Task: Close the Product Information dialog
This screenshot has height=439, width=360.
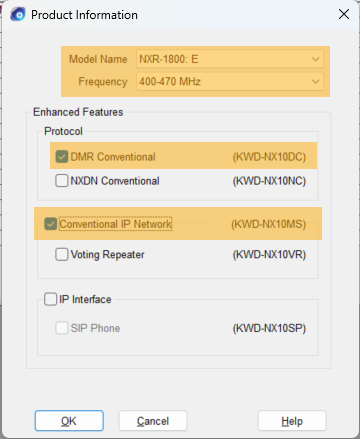Action: click(344, 14)
